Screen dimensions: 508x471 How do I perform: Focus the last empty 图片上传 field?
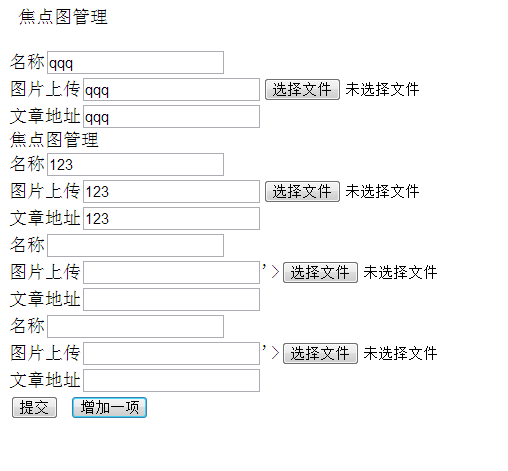[171, 353]
